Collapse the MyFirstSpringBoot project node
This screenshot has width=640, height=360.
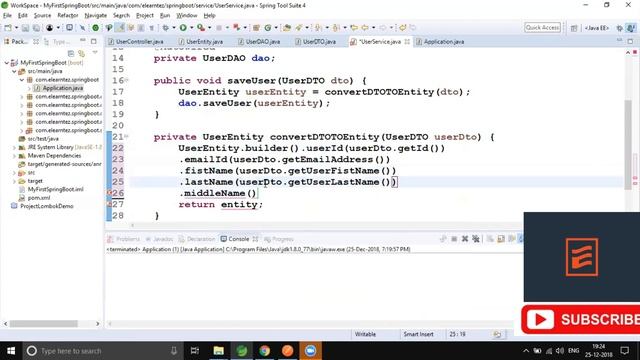[x=7, y=63]
